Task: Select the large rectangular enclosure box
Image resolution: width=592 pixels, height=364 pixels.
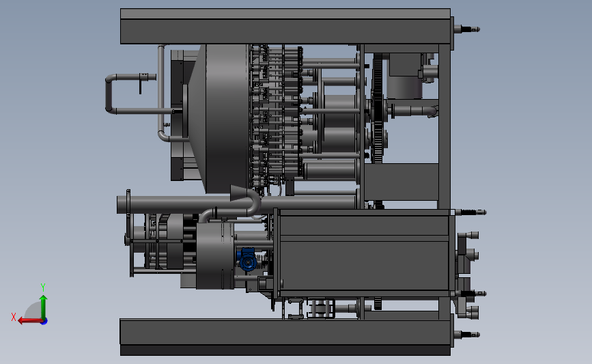Action: [364, 253]
